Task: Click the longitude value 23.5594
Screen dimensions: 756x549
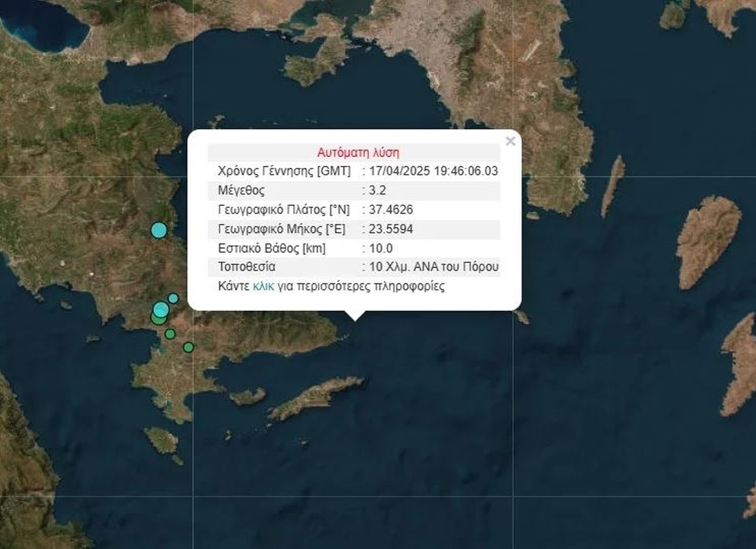Action: 391,229
